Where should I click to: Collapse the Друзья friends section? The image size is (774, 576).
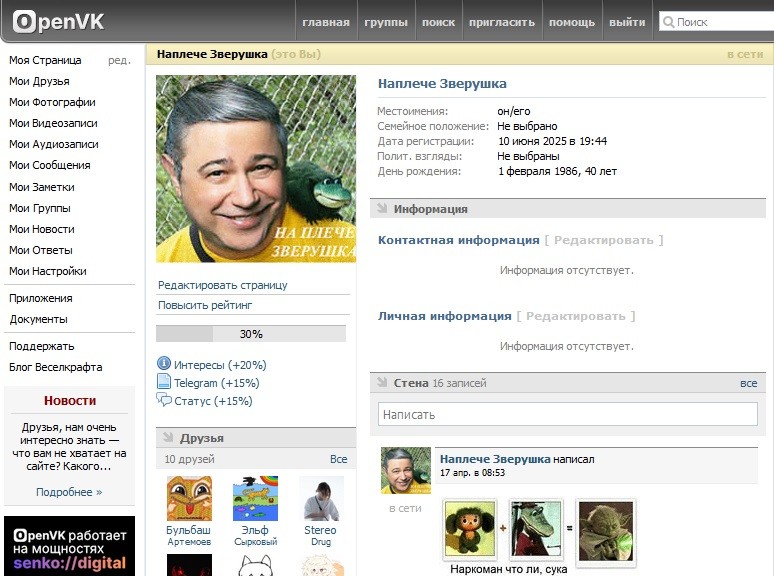point(168,438)
